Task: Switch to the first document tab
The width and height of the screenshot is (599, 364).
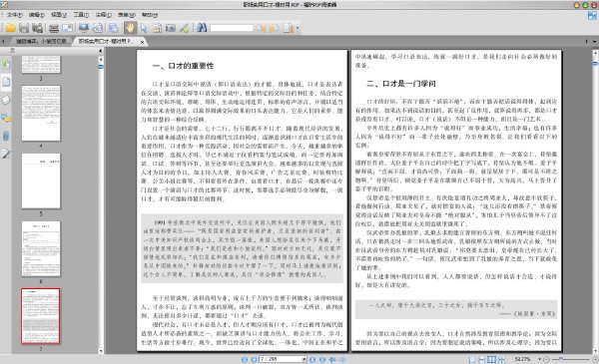Action: pos(41,41)
